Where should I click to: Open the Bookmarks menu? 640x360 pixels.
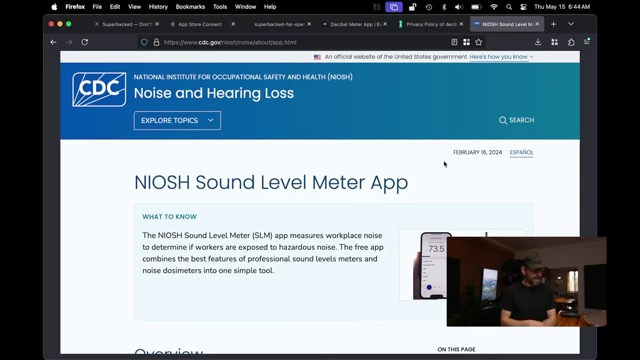point(190,7)
